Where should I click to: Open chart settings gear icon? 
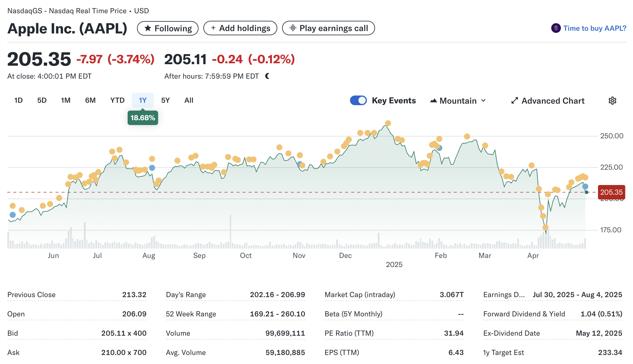(612, 101)
